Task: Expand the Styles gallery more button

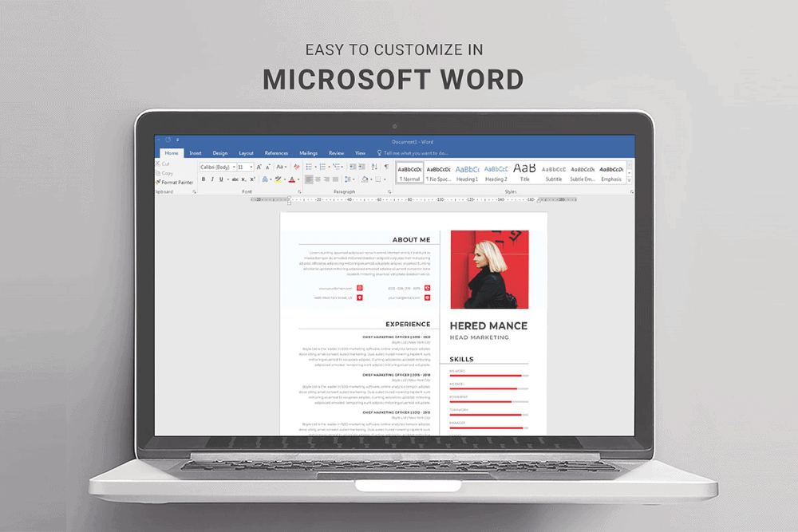Action: coord(630,180)
